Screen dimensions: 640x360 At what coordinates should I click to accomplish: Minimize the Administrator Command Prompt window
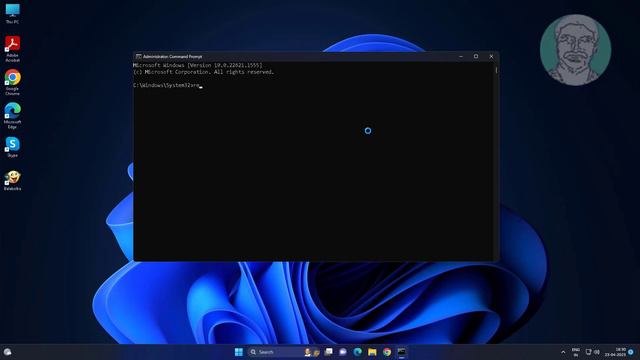461,56
